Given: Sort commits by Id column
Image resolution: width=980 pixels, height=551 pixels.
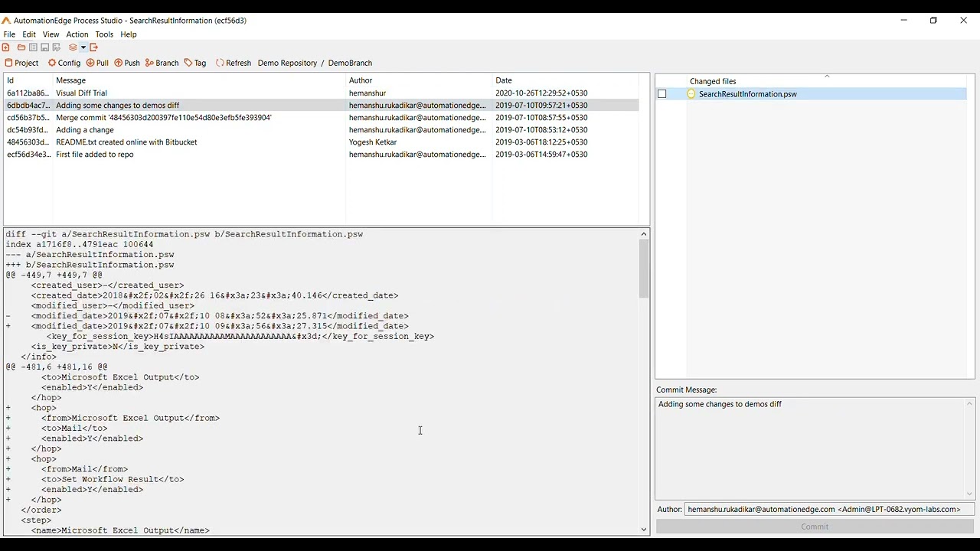Looking at the screenshot, I should (x=28, y=80).
